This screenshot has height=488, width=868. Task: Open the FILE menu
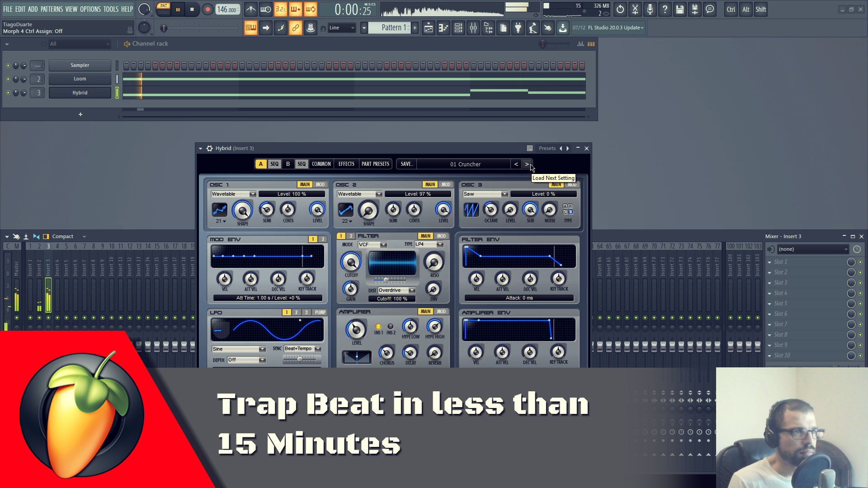(x=8, y=9)
